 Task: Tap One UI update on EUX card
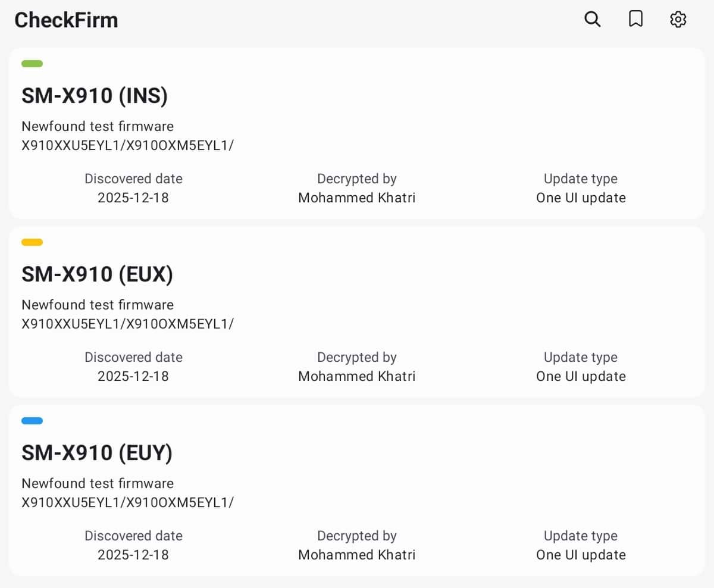(581, 376)
